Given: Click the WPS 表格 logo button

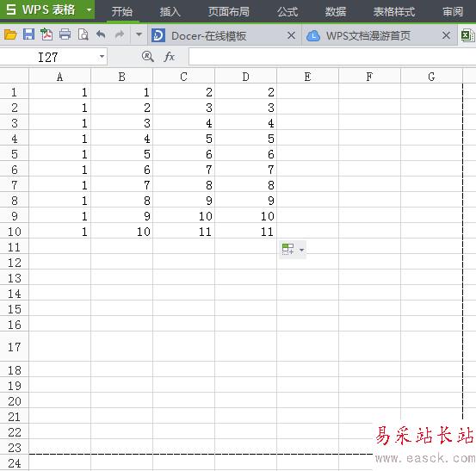Looking at the screenshot, I should (40, 10).
